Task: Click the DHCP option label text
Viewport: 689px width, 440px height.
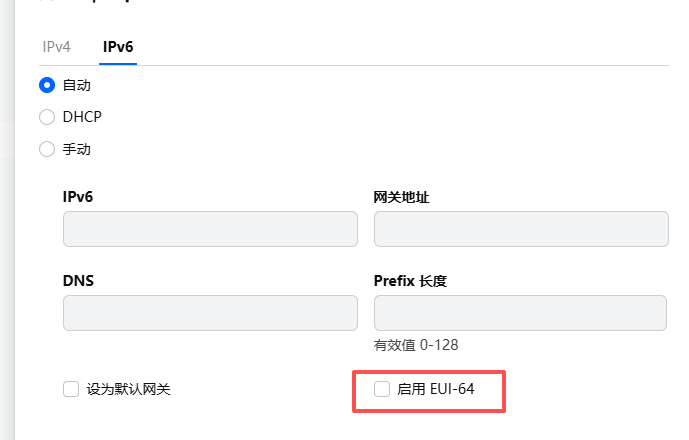Action: tap(82, 117)
